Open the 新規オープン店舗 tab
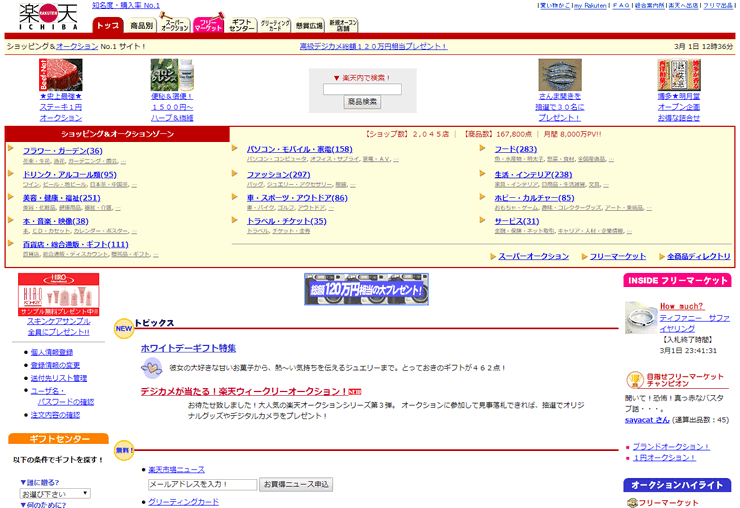 343,25
